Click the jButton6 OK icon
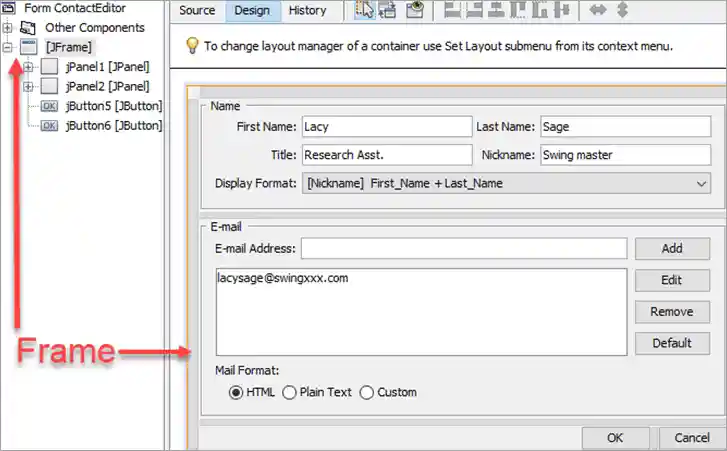Viewport: 727px width, 451px height. pos(49,126)
